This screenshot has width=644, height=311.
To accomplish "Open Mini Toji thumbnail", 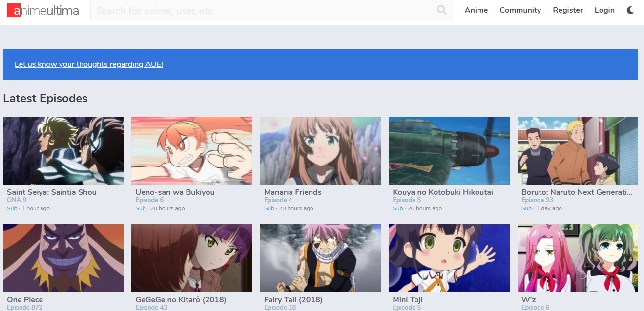I will click(x=449, y=258).
